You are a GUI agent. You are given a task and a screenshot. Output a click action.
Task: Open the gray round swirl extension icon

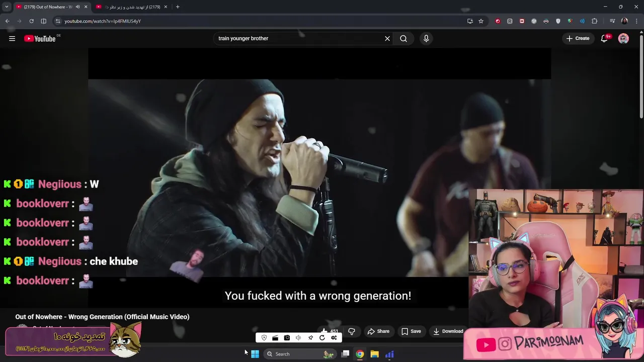pyautogui.click(x=534, y=21)
